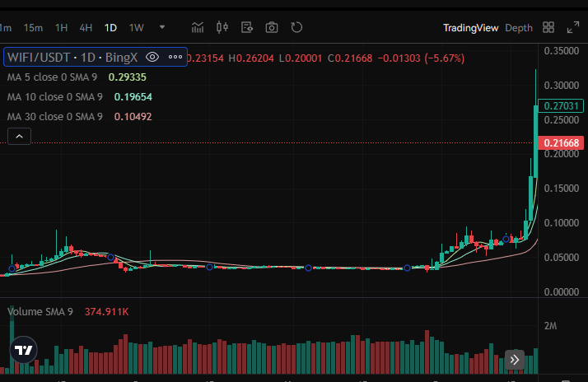The height and width of the screenshot is (382, 588).
Task: Click the 0.35000 price axis label
Action: pos(562,51)
